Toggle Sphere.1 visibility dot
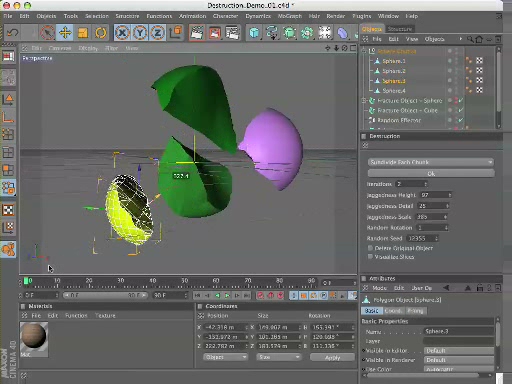 (x=450, y=61)
